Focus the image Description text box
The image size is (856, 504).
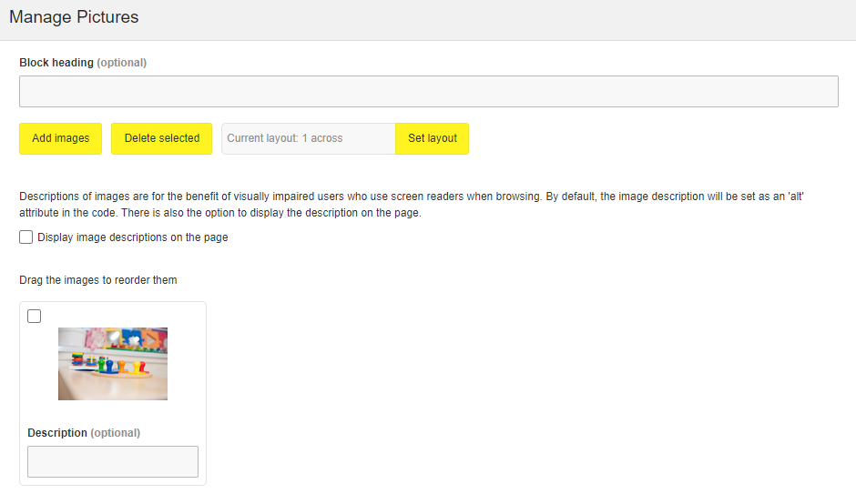click(113, 461)
